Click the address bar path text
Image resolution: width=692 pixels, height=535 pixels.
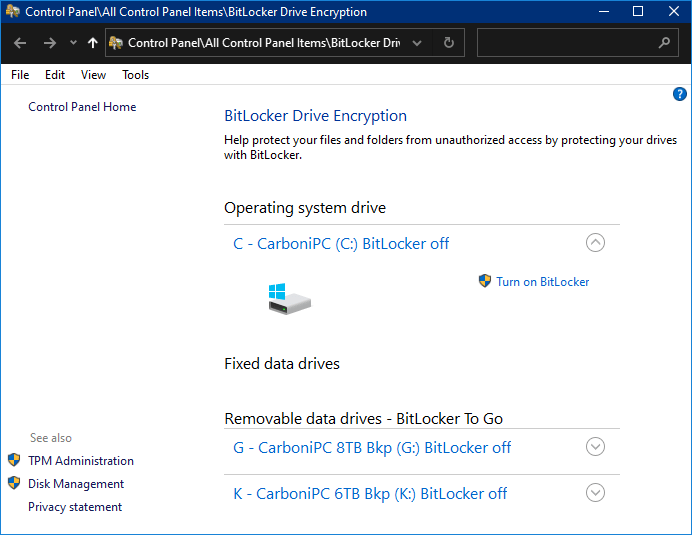264,43
